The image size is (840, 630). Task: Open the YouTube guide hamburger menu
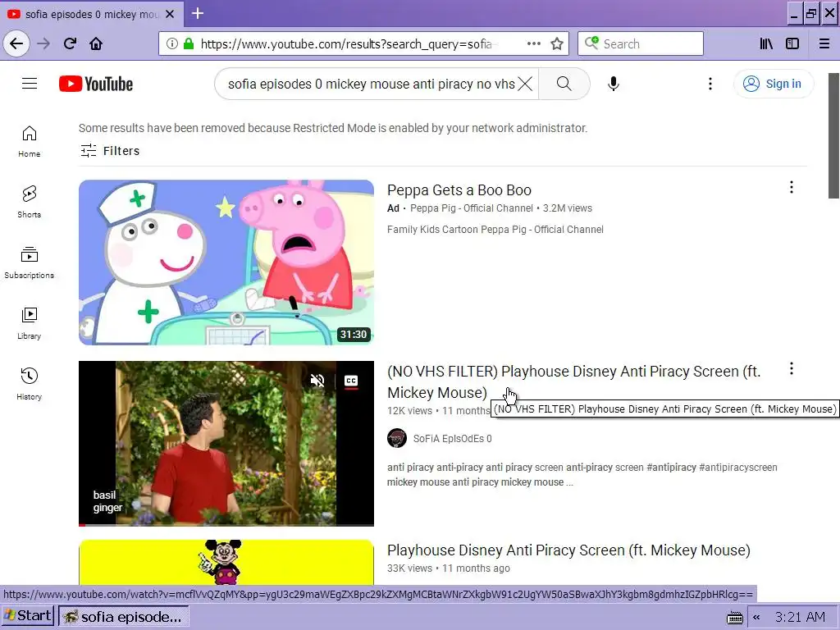click(x=30, y=84)
